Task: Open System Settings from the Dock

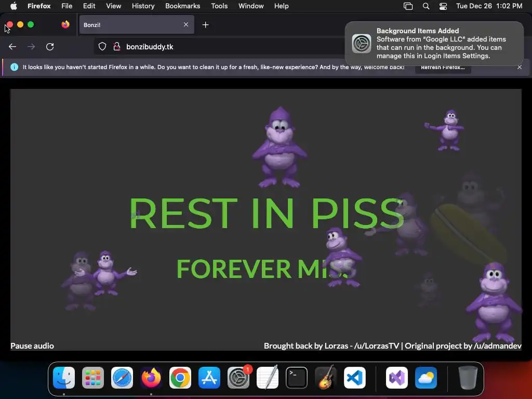Action: click(x=238, y=378)
